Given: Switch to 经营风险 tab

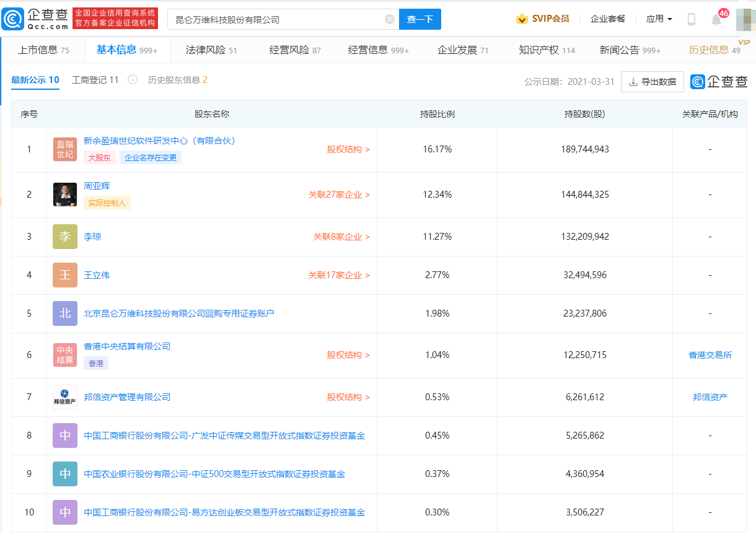Looking at the screenshot, I should tap(295, 50).
